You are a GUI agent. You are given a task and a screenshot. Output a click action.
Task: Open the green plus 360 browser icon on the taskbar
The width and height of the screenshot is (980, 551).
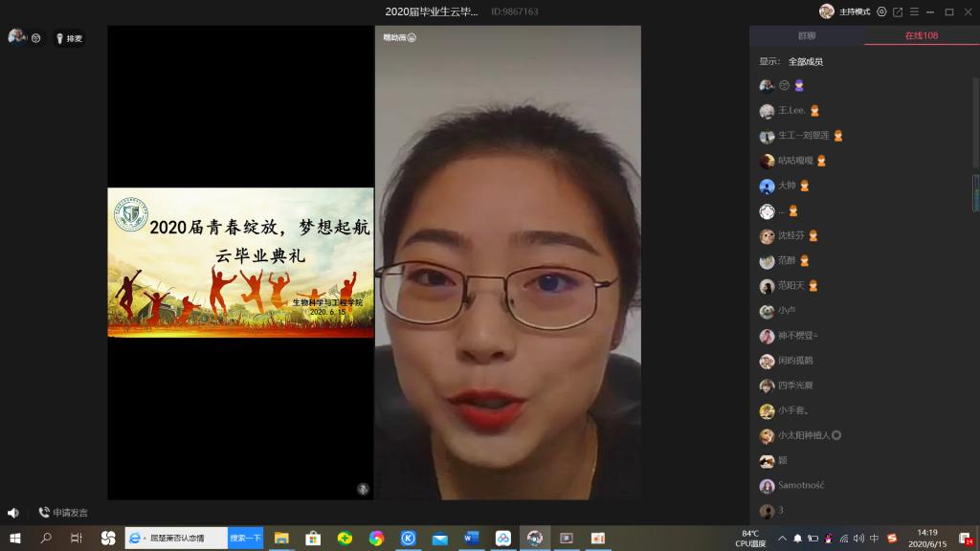(x=345, y=538)
